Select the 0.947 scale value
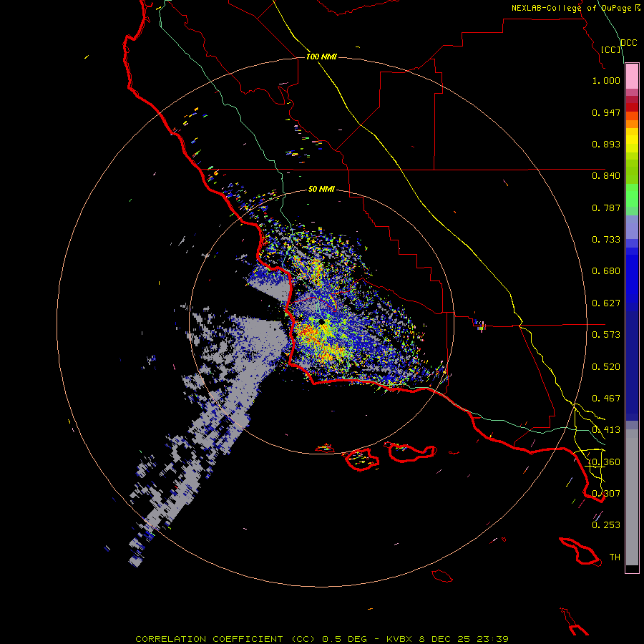 [x=606, y=112]
